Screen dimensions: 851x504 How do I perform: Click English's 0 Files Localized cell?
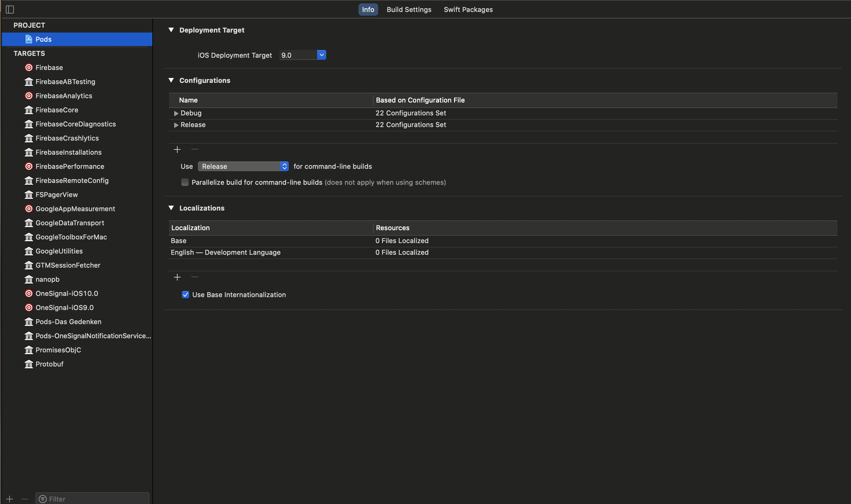coord(402,253)
